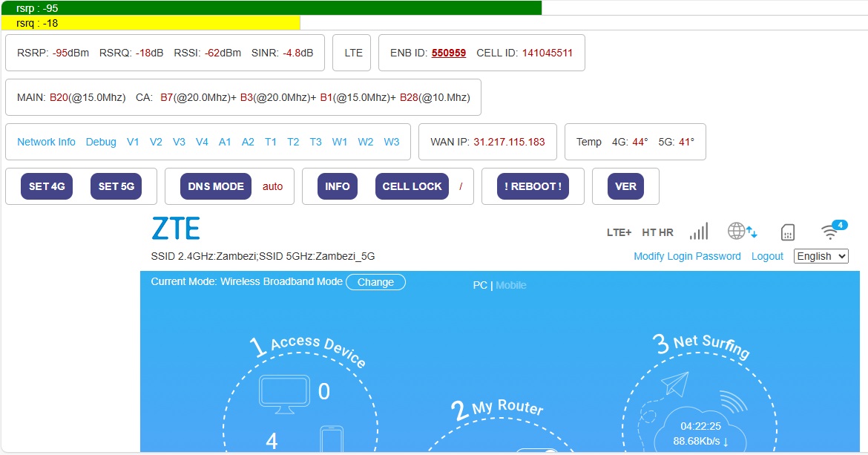Click the 4G temperature 44° value

coord(640,142)
